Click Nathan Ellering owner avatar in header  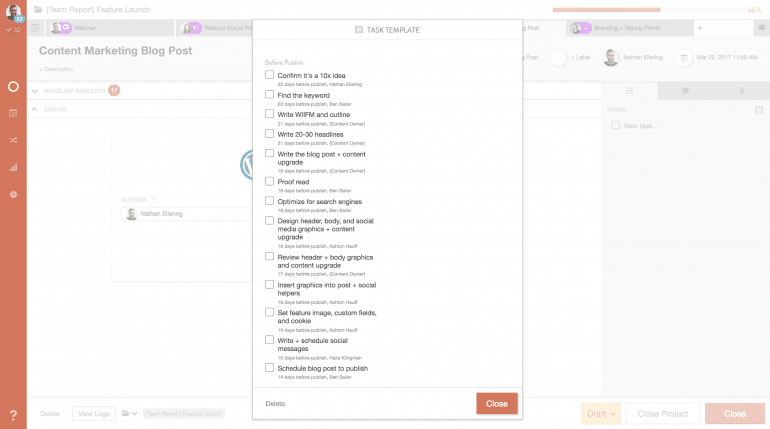611,58
